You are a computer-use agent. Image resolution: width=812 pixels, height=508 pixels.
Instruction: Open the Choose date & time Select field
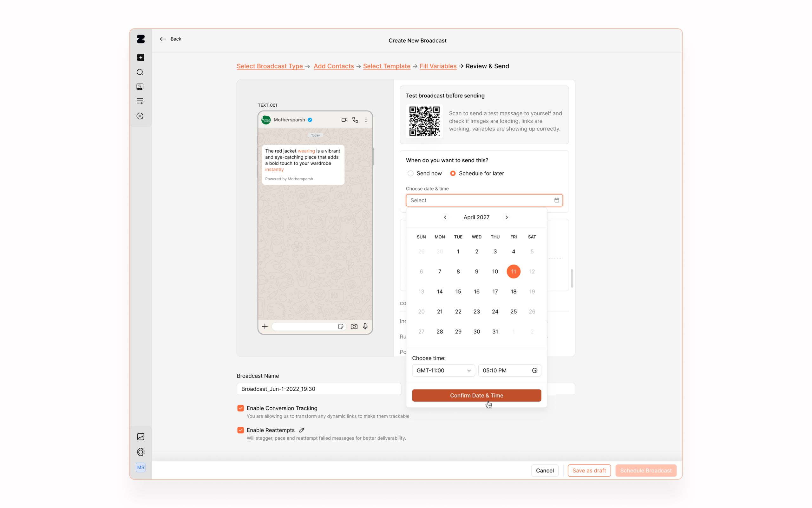click(484, 200)
